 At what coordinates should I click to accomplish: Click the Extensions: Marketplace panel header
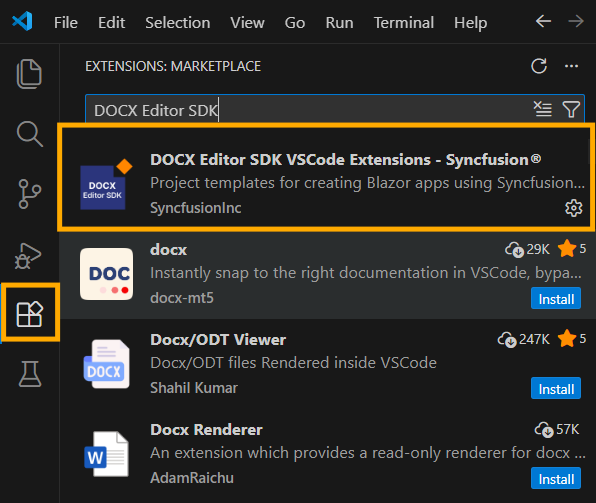173,66
